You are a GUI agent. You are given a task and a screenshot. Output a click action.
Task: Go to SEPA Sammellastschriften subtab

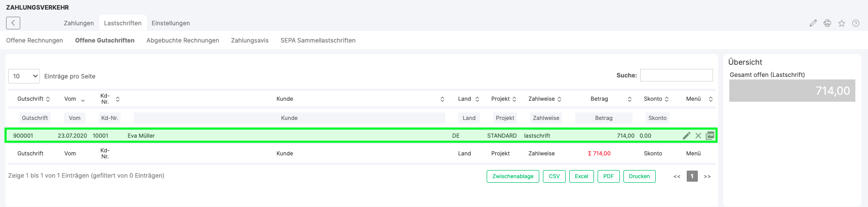pos(318,40)
